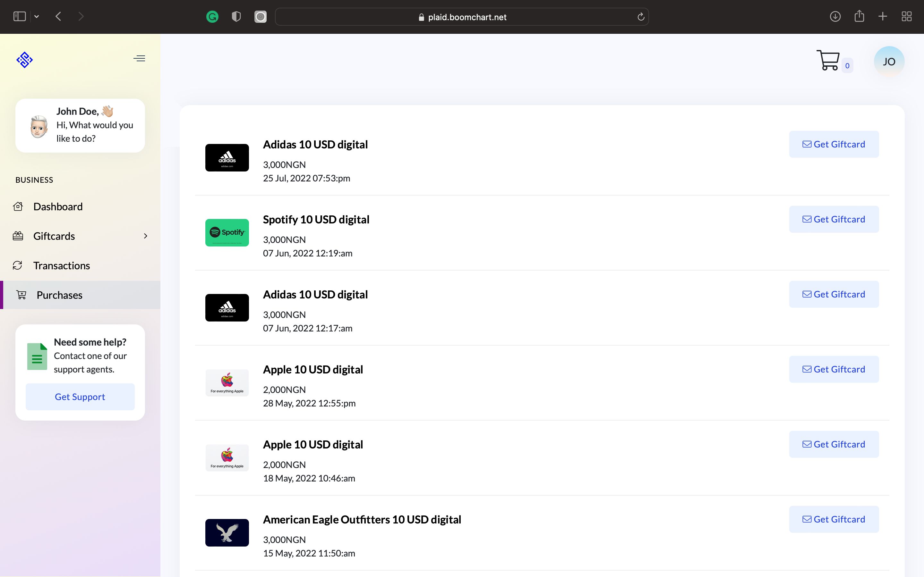Viewport: 924px width, 577px height.
Task: Click the Grammarly extension icon
Action: tap(212, 17)
